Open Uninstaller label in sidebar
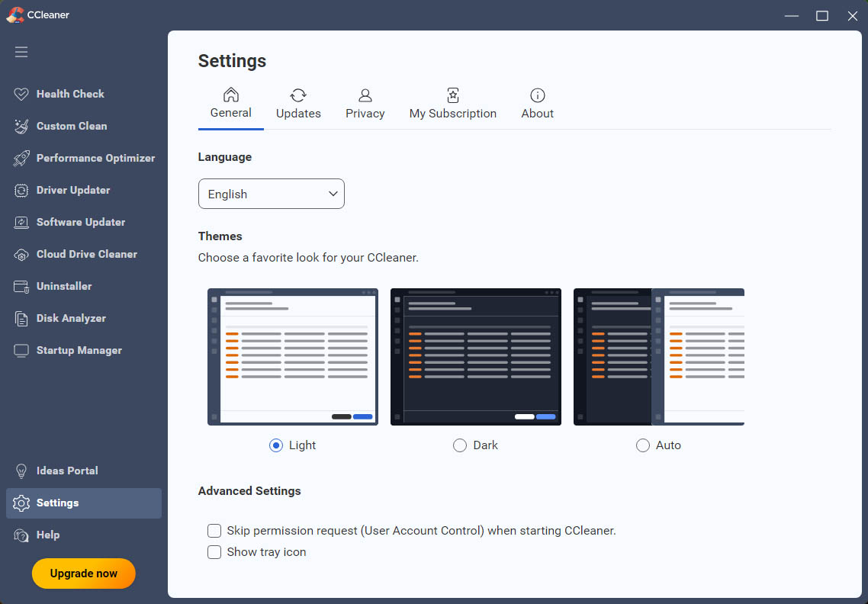 point(64,287)
